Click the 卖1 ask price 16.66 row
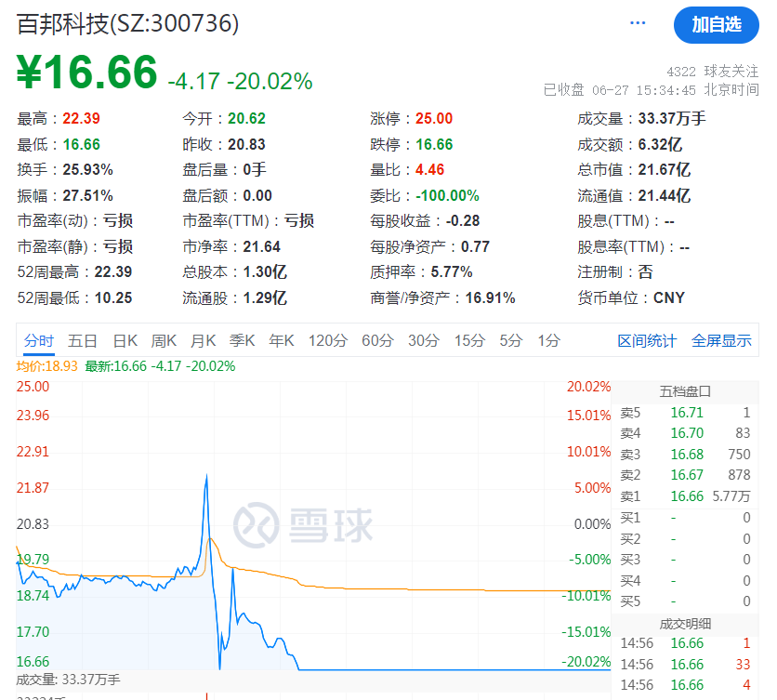The width and height of the screenshot is (777, 700). click(x=686, y=496)
